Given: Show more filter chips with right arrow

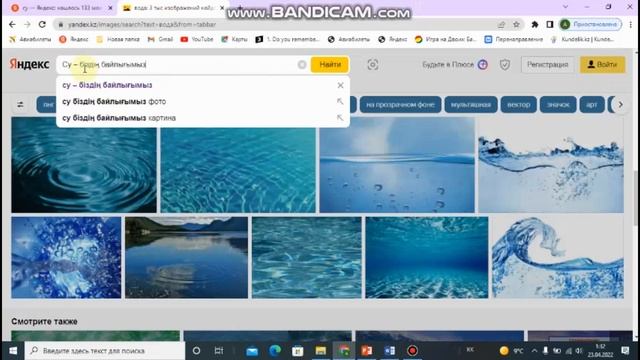Looking at the screenshot, I should coord(620,104).
